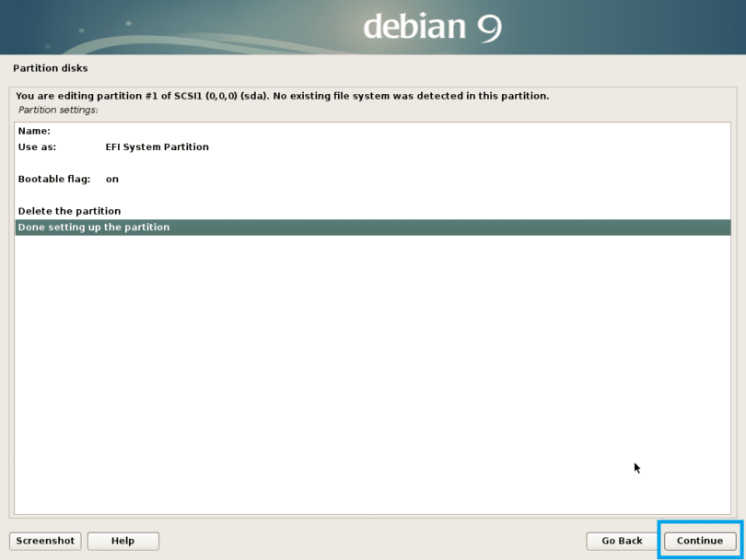Choose 'Delete the partition' option
The width and height of the screenshot is (746, 560).
(372, 211)
